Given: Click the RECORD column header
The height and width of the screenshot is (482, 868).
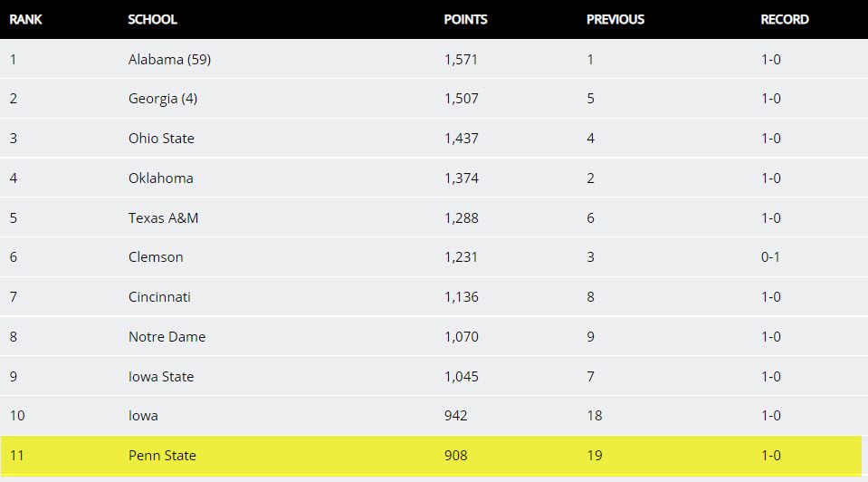Looking at the screenshot, I should click(x=785, y=19).
